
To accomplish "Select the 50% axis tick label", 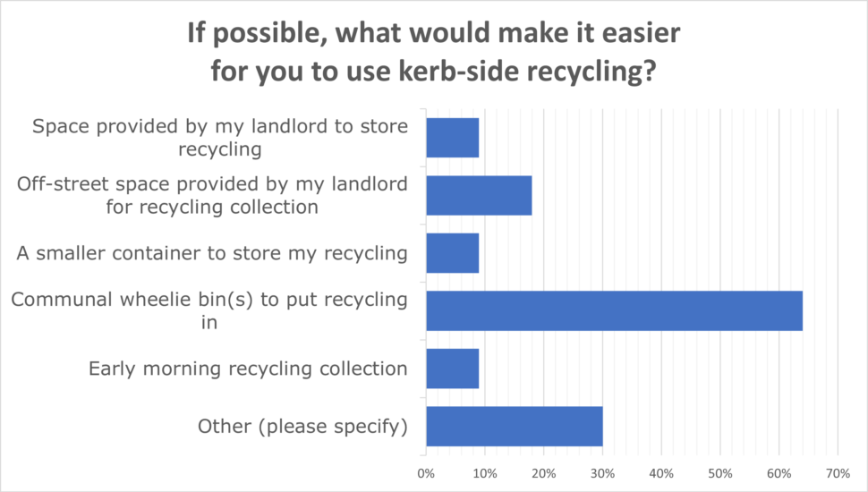I will 720,474.
